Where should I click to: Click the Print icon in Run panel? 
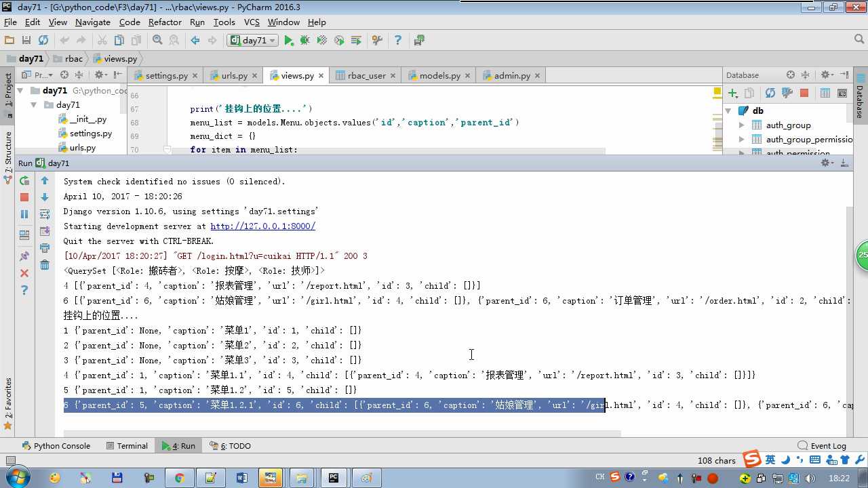click(45, 248)
